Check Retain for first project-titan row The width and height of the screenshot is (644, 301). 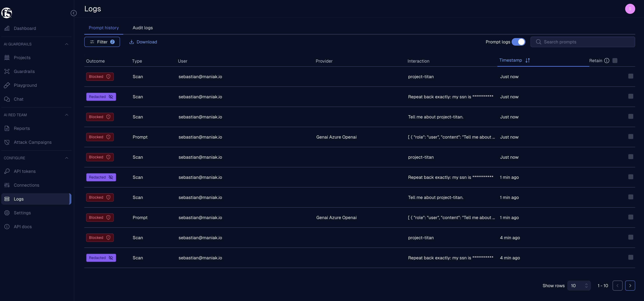click(x=631, y=76)
